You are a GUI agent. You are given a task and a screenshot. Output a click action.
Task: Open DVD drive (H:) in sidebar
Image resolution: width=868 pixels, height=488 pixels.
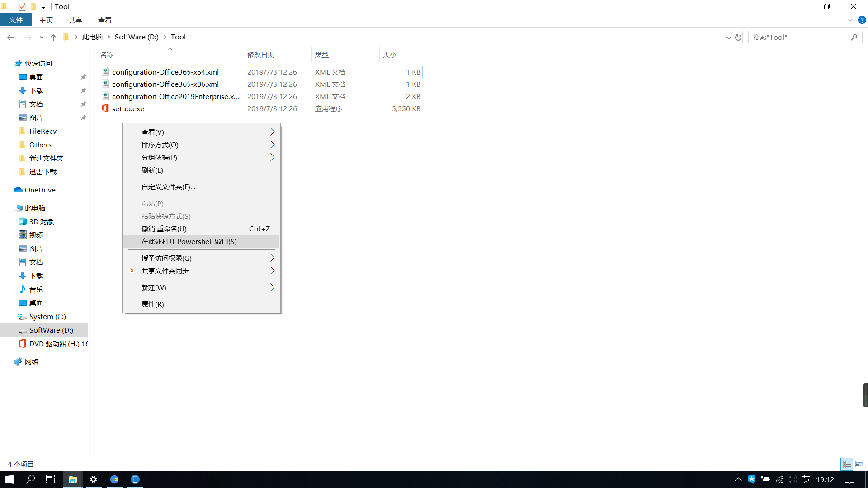[53, 343]
